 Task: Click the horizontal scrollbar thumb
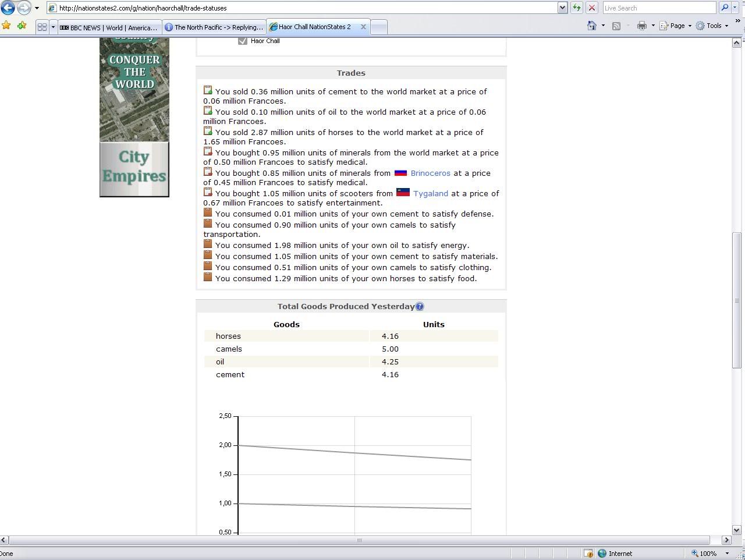point(359,540)
